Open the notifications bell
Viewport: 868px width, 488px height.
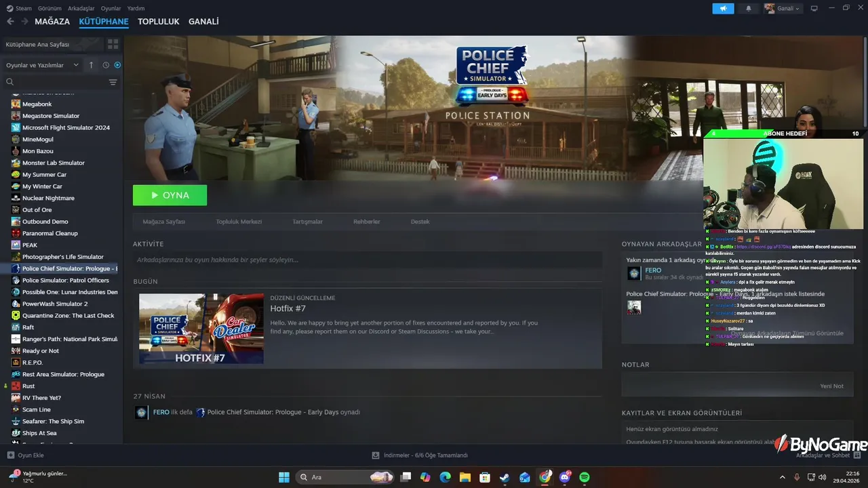(x=749, y=8)
